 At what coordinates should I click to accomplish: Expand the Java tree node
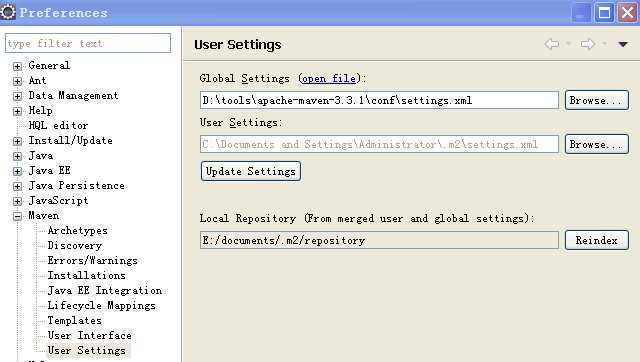click(x=17, y=156)
